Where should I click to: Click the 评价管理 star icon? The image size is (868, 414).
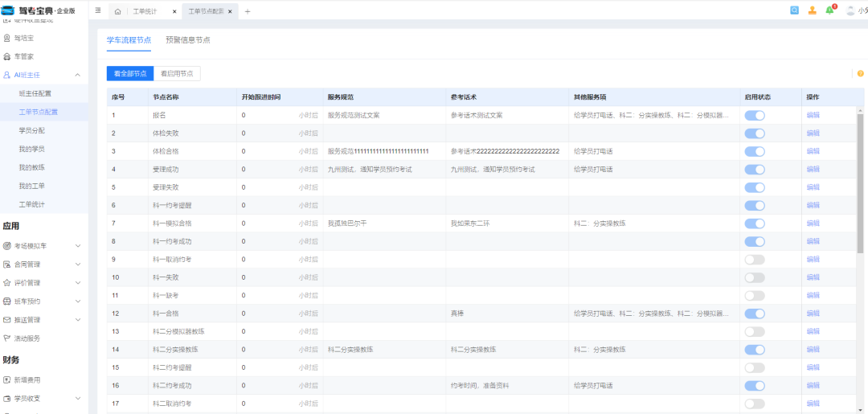coord(7,283)
